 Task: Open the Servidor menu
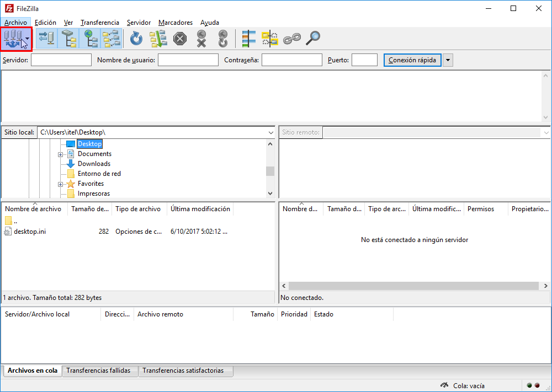[139, 23]
